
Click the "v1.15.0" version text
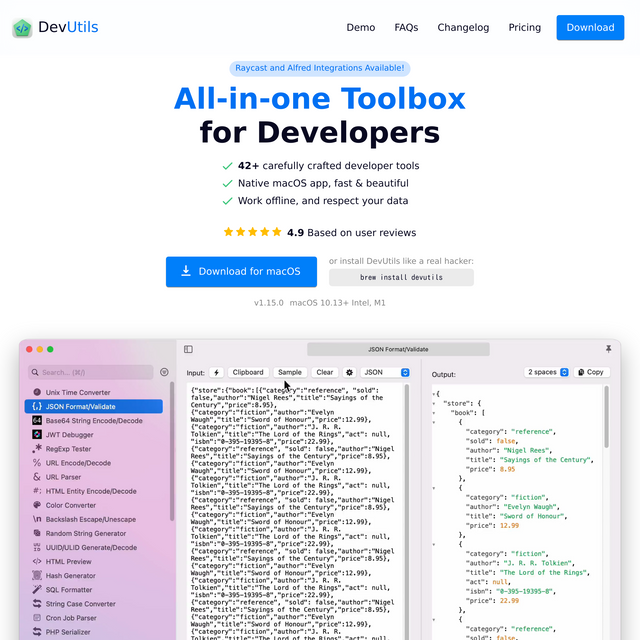(x=269, y=303)
